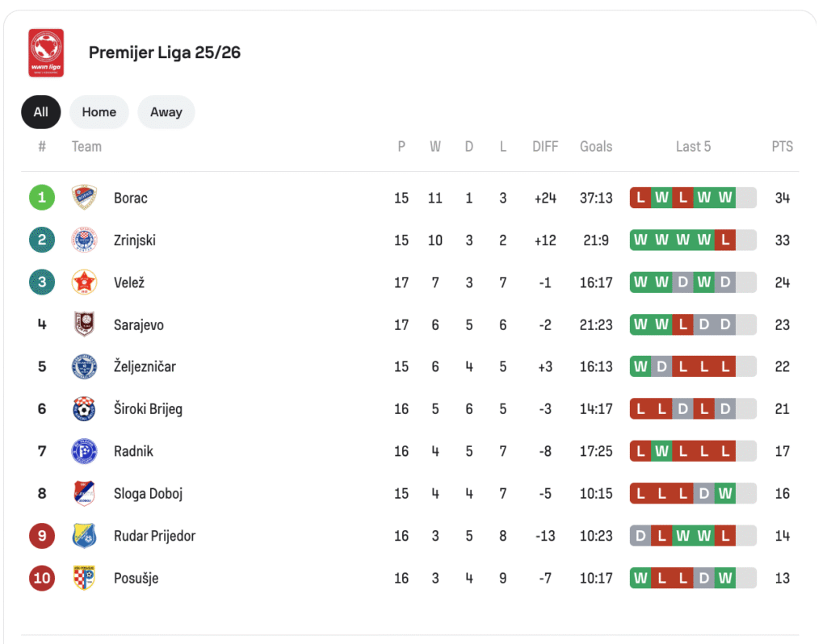
Task: Switch to the Away standings tab
Action: (x=166, y=112)
